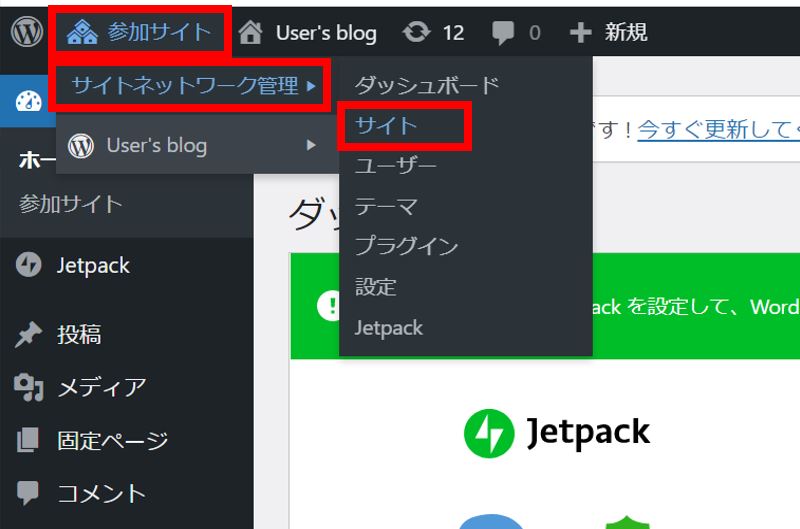Click the WordPress logo in admin bar
This screenshot has width=800, height=529.
(27, 32)
